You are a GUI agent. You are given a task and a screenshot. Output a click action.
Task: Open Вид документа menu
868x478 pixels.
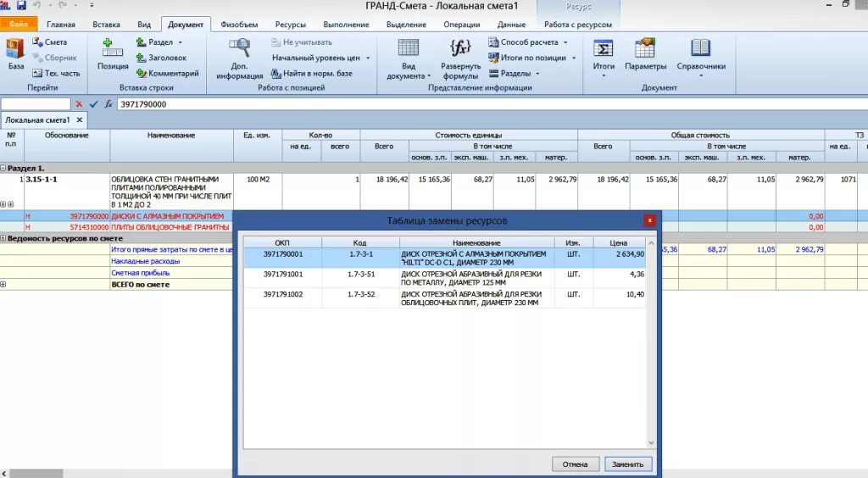(x=408, y=58)
